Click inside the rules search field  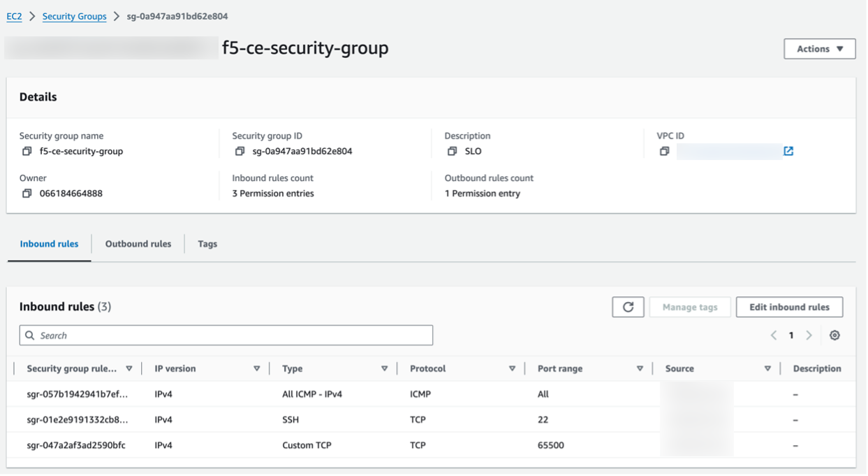[226, 335]
